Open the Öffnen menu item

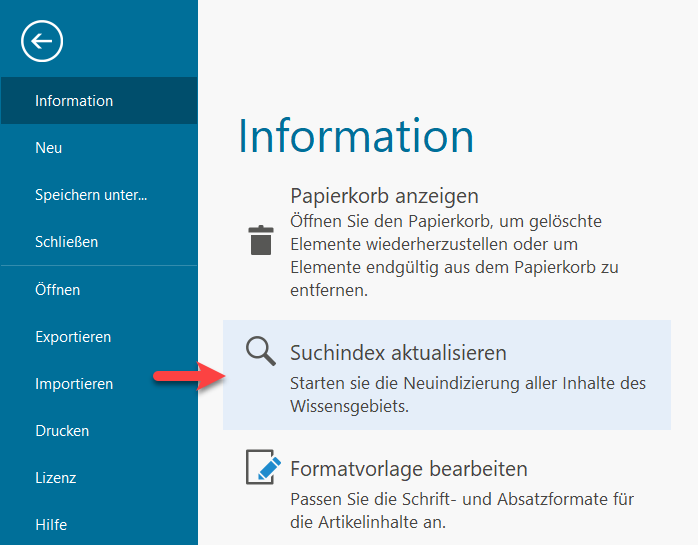57,290
